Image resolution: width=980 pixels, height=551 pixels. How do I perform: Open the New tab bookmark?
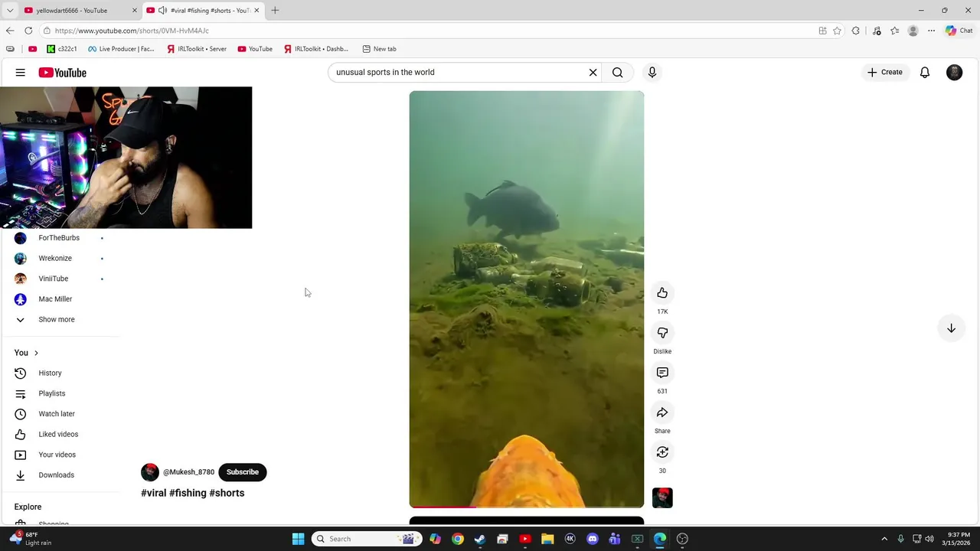click(380, 49)
